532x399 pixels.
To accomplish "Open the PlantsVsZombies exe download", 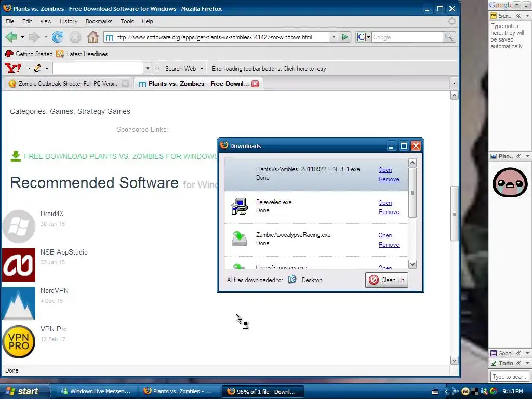I will click(x=385, y=170).
